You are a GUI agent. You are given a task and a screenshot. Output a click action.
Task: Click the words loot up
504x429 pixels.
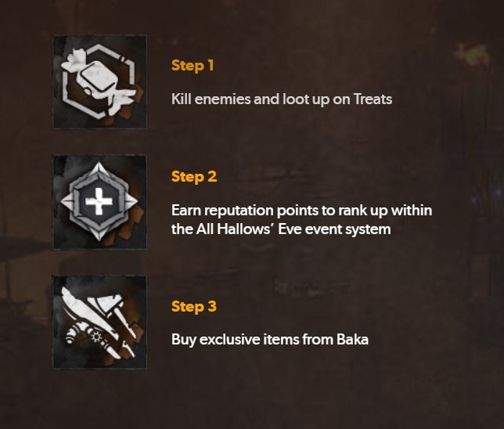pos(306,99)
